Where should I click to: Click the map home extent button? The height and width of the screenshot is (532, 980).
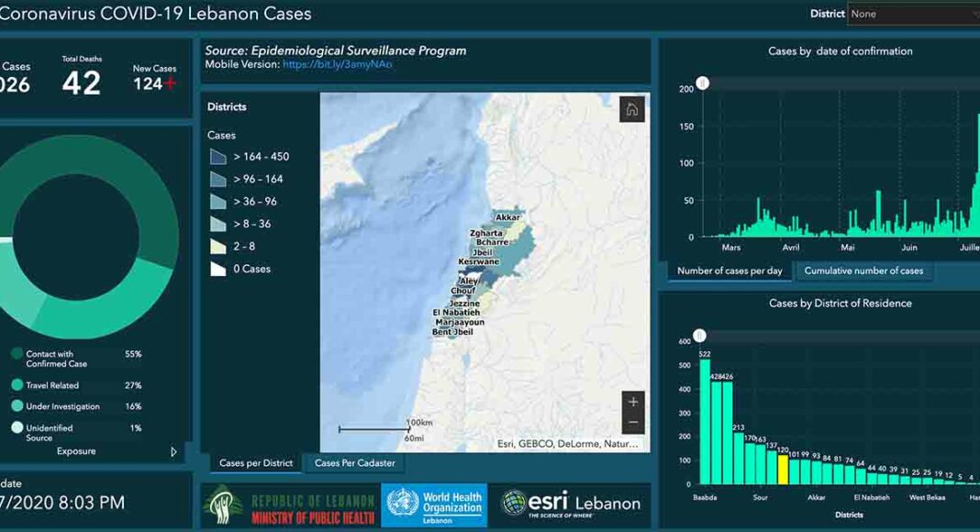pyautogui.click(x=631, y=109)
